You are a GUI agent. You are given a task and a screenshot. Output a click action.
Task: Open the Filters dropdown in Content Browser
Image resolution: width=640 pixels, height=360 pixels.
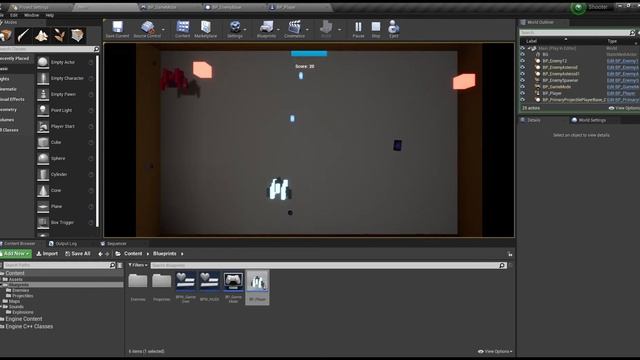(x=138, y=265)
